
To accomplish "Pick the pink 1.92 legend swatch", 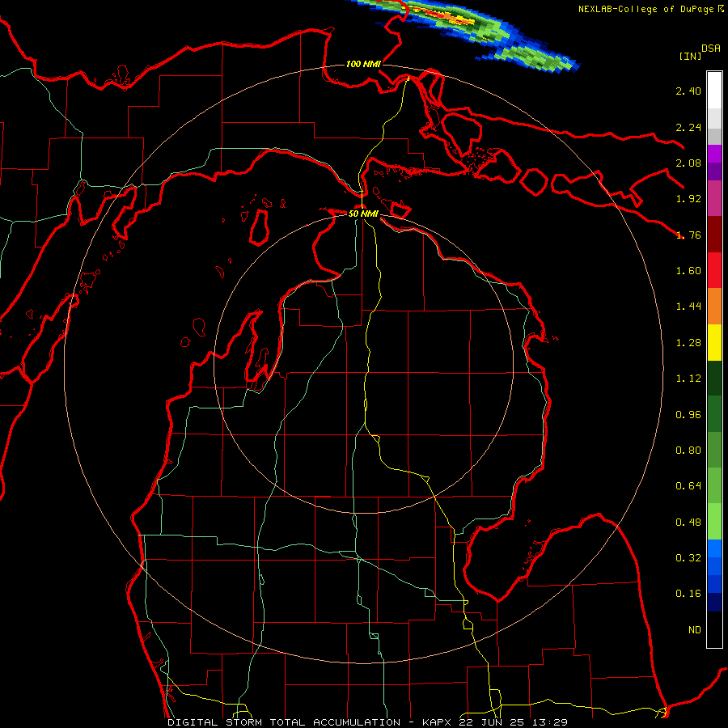I will coord(714,198).
